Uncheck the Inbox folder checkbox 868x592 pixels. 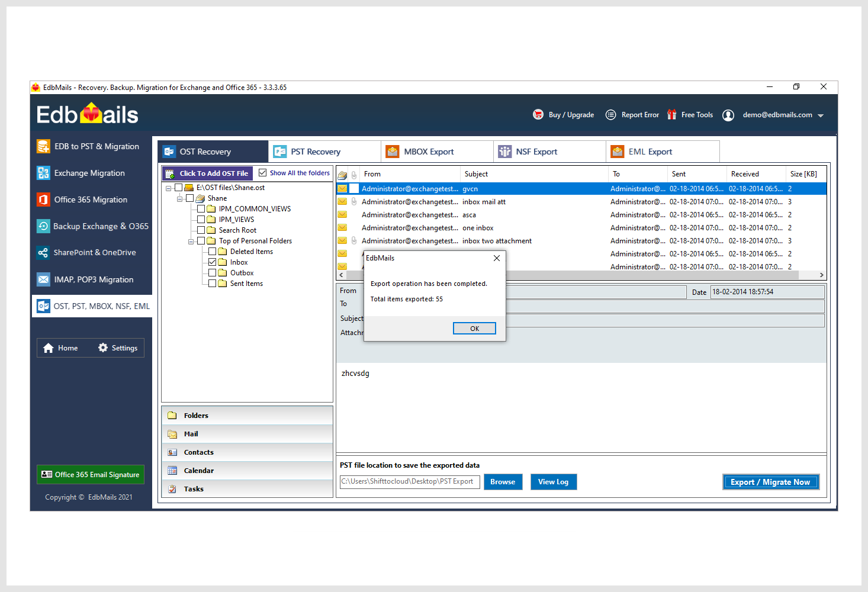(212, 262)
